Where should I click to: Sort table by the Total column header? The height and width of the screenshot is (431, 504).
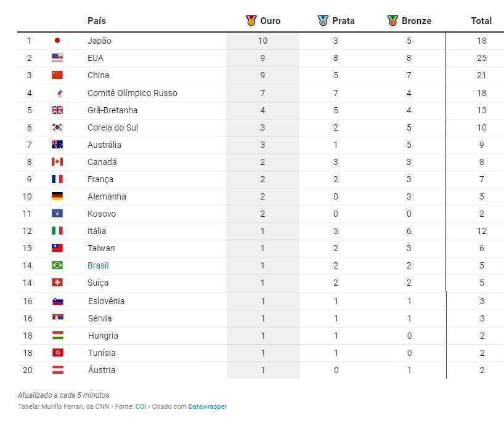[481, 21]
